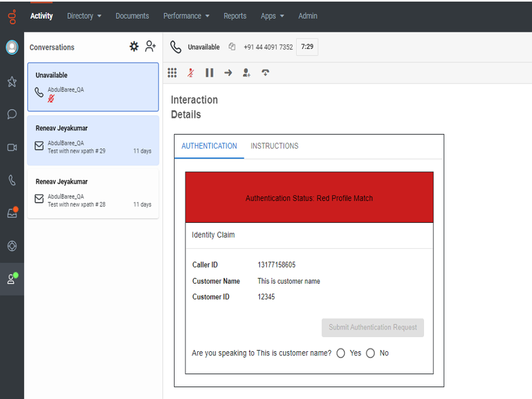End the call with the hangup icon
The width and height of the screenshot is (532, 399).
tap(265, 73)
